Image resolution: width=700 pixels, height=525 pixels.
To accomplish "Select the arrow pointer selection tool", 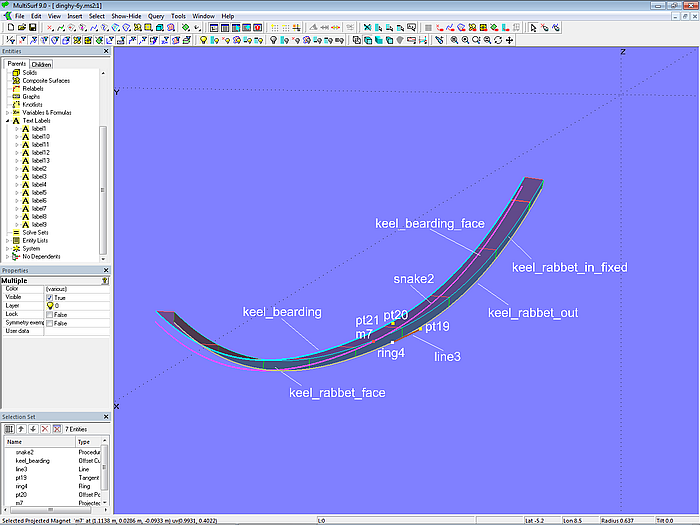I will point(533,28).
